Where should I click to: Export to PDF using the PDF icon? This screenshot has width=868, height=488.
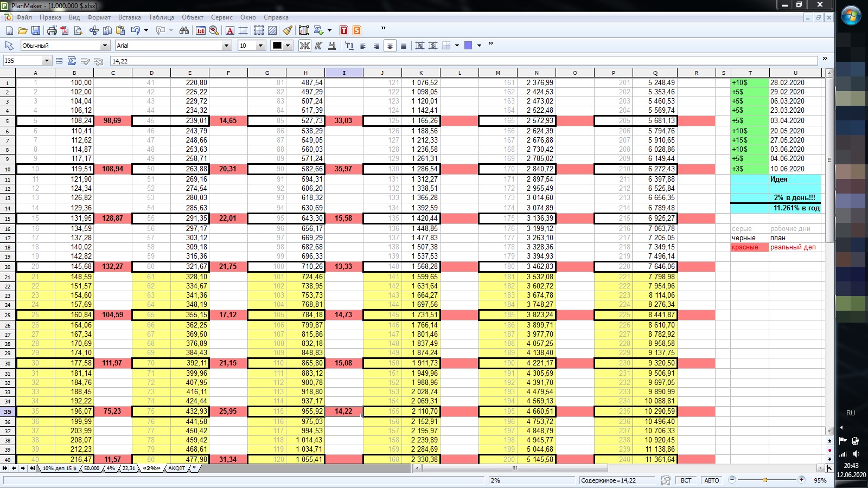[x=65, y=30]
